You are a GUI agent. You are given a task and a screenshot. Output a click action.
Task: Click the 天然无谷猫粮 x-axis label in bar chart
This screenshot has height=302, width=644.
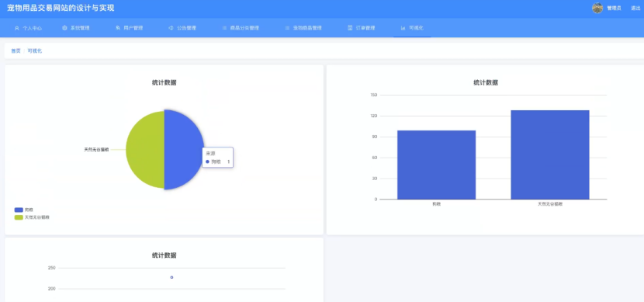coord(550,204)
